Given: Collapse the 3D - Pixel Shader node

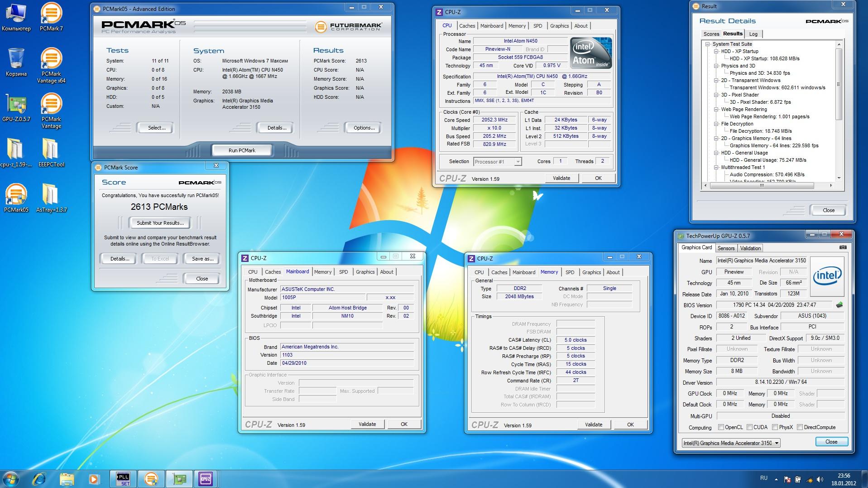Looking at the screenshot, I should pyautogui.click(x=716, y=95).
